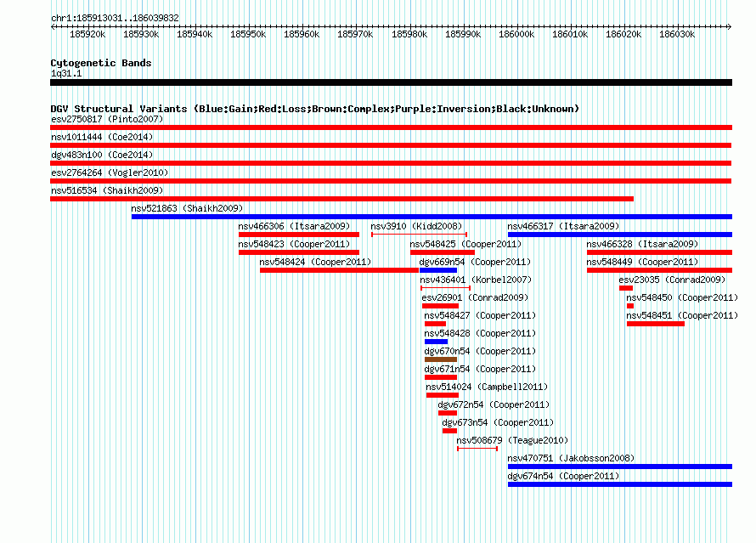Viewport: 756px width, 543px height.
Task: Click the dgv669n54 (Cooper2011) label
Action: click(475, 262)
